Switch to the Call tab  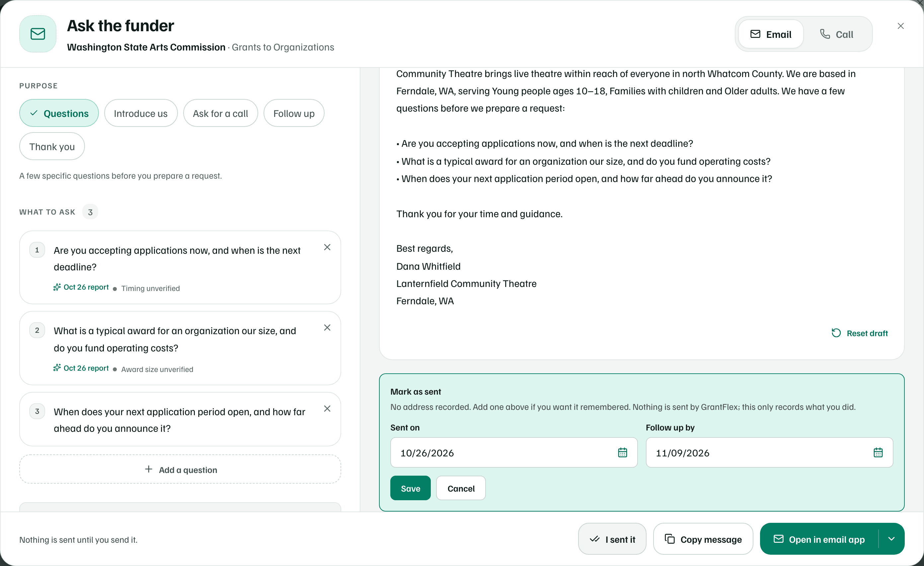[x=837, y=34]
